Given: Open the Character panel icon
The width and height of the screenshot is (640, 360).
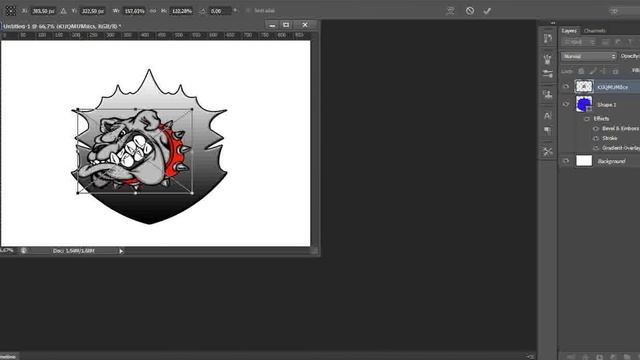Looking at the screenshot, I should point(548,116).
